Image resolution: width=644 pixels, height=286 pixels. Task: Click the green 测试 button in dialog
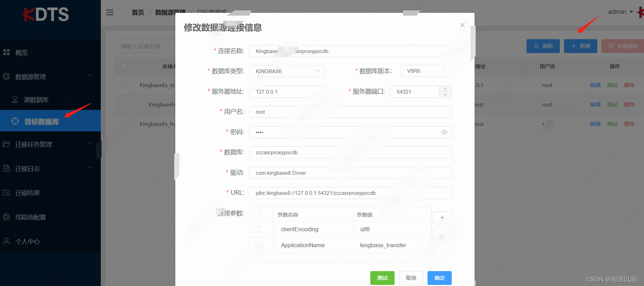[382, 278]
